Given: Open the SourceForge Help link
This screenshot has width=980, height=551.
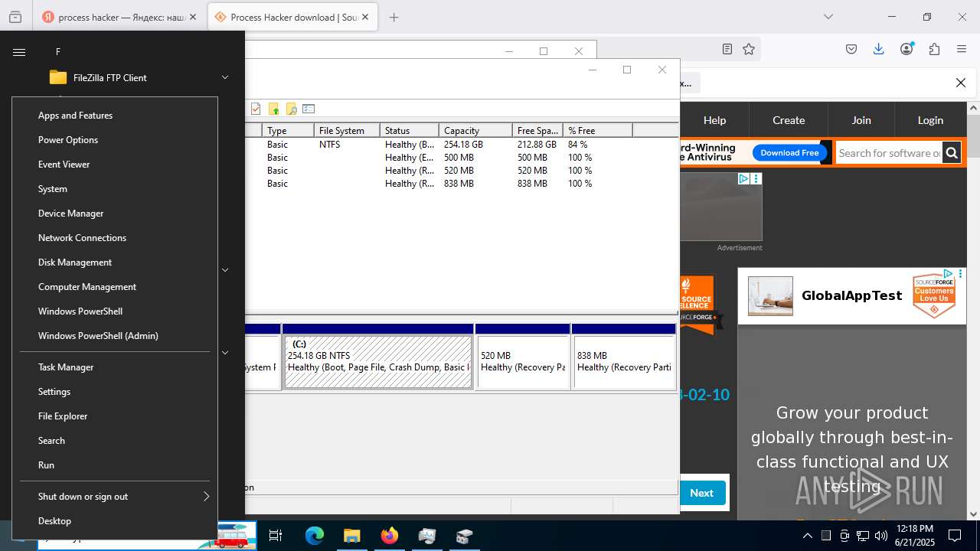Looking at the screenshot, I should pos(714,120).
